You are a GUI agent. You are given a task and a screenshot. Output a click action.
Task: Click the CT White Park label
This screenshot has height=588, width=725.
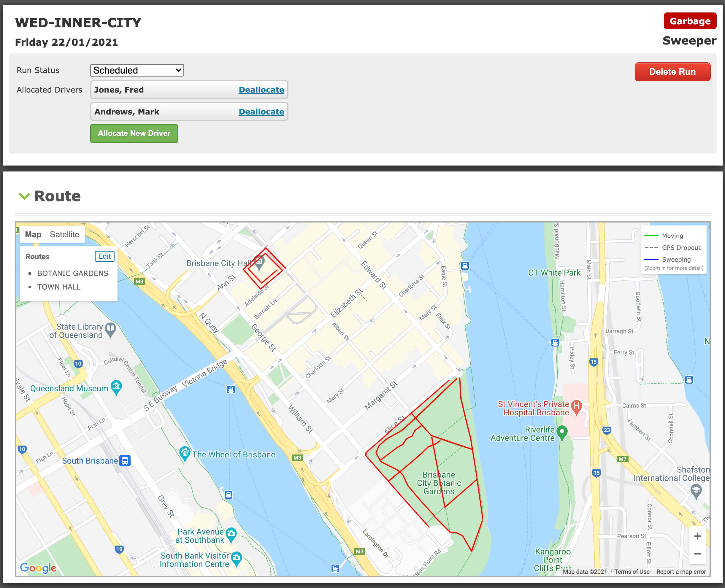click(554, 273)
